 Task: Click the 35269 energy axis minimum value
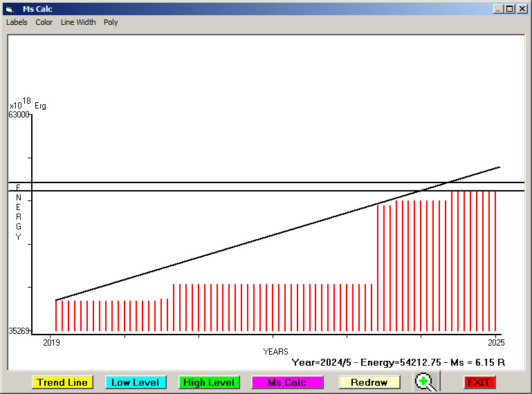[19, 331]
